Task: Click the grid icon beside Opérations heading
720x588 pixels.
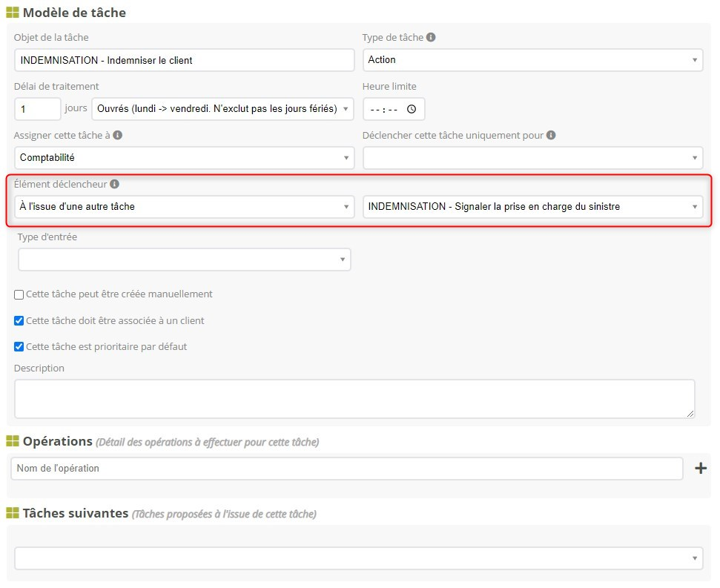Action: click(x=13, y=441)
